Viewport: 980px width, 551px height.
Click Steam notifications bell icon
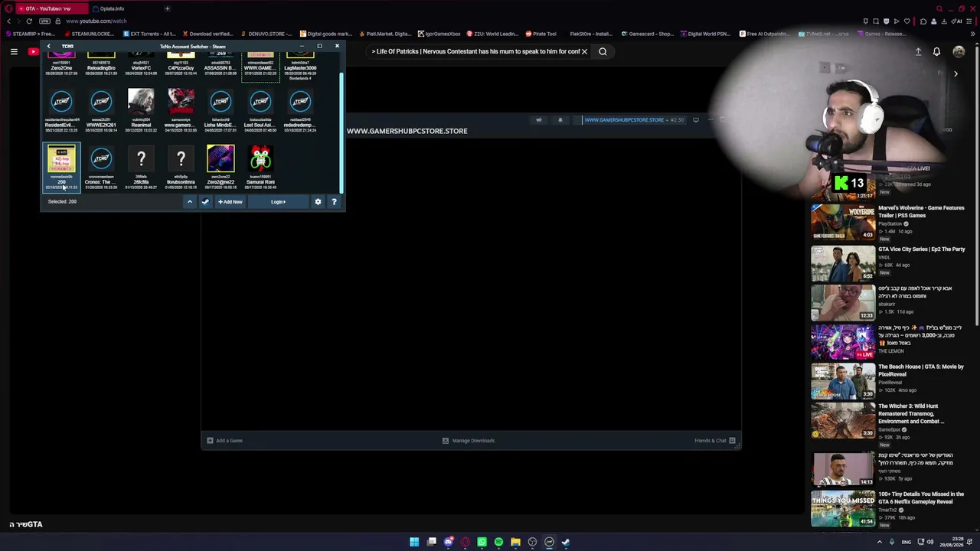coord(560,120)
